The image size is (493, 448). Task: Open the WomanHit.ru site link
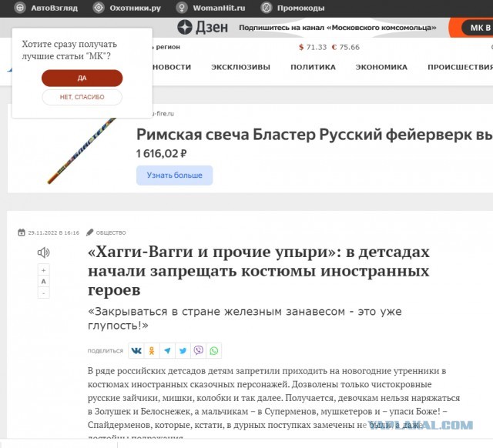pyautogui.click(x=219, y=8)
